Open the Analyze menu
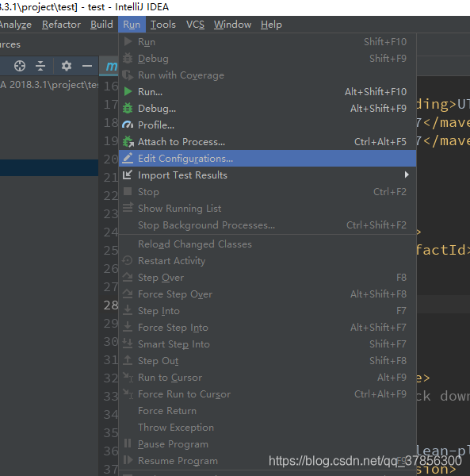Image resolution: width=470 pixels, height=476 pixels. (15, 25)
